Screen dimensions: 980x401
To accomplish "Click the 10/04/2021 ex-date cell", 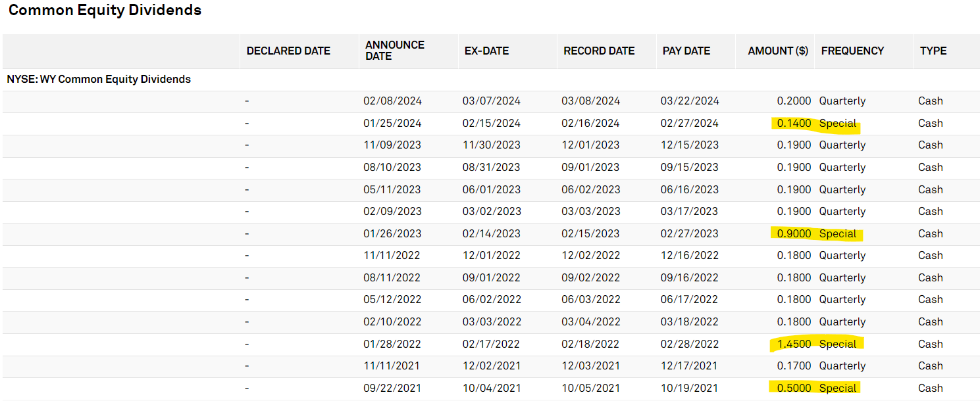I will tap(491, 388).
